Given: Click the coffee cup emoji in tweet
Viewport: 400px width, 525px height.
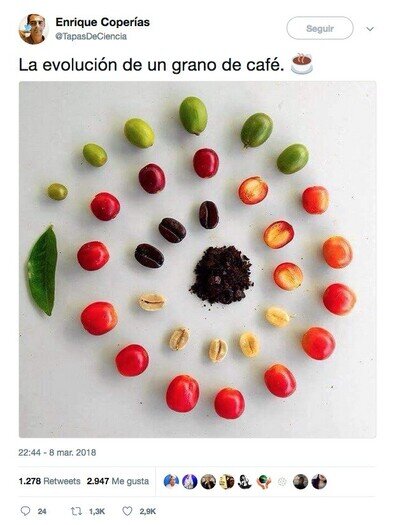Looking at the screenshot, I should [x=302, y=64].
